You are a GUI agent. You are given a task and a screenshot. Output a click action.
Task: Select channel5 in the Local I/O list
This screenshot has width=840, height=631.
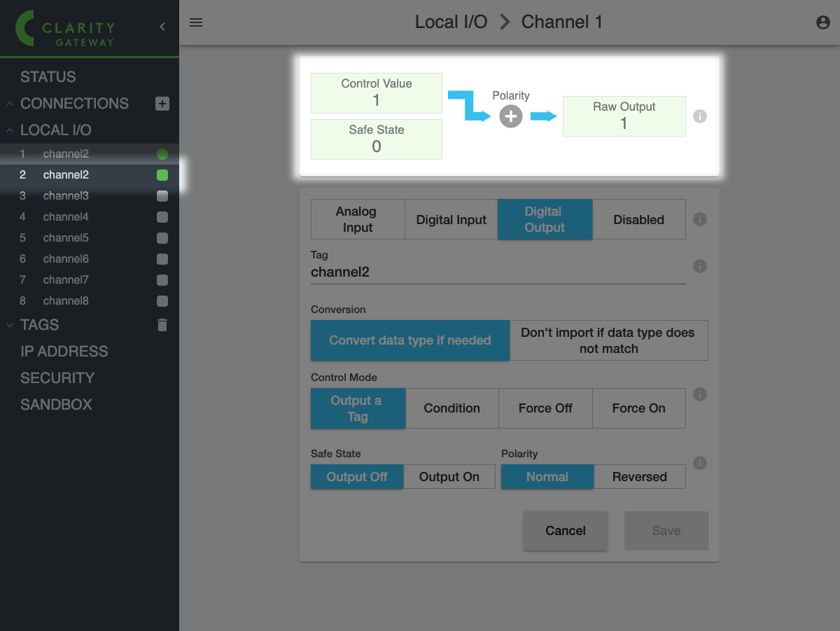66,238
